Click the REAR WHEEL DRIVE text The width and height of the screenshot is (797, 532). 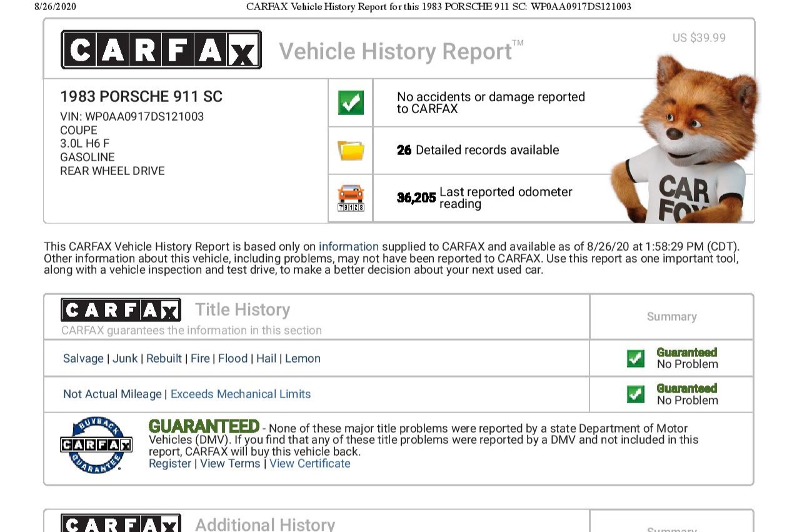(x=113, y=171)
